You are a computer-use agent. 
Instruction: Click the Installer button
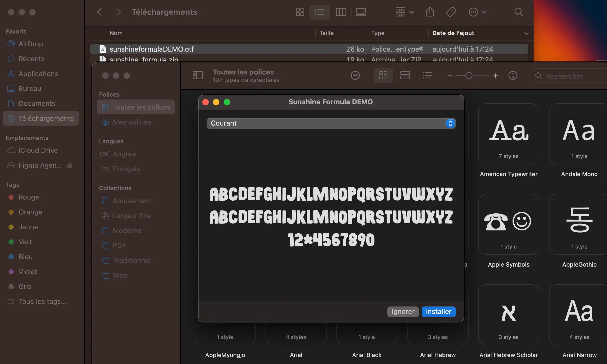coord(438,312)
